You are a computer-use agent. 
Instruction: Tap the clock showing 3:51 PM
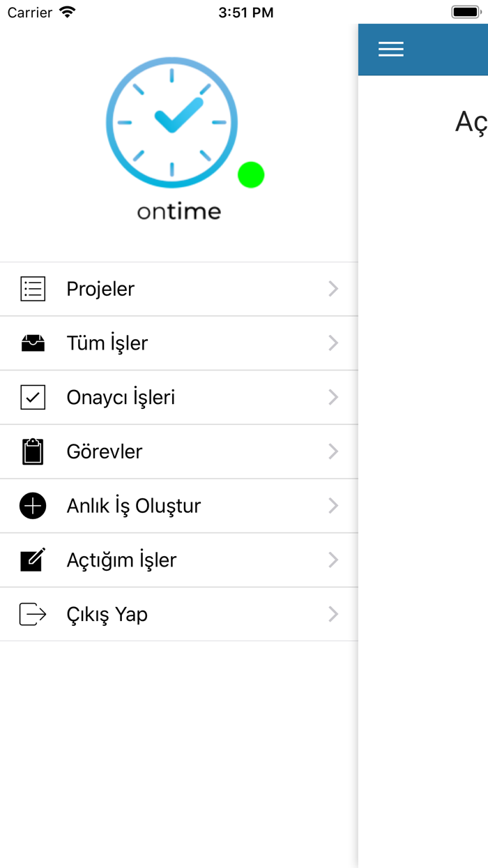(x=246, y=12)
